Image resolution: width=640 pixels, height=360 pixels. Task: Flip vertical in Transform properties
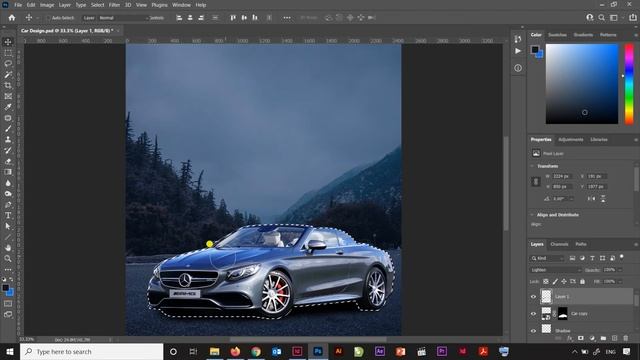[x=603, y=199]
